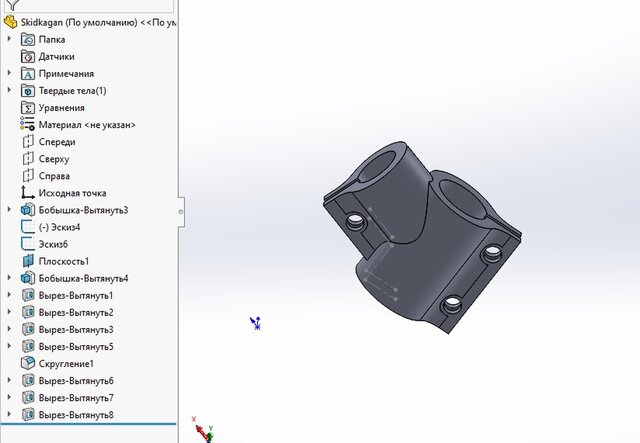
Task: Click the Материал <не указан> material icon
Action: pyautogui.click(x=28, y=125)
